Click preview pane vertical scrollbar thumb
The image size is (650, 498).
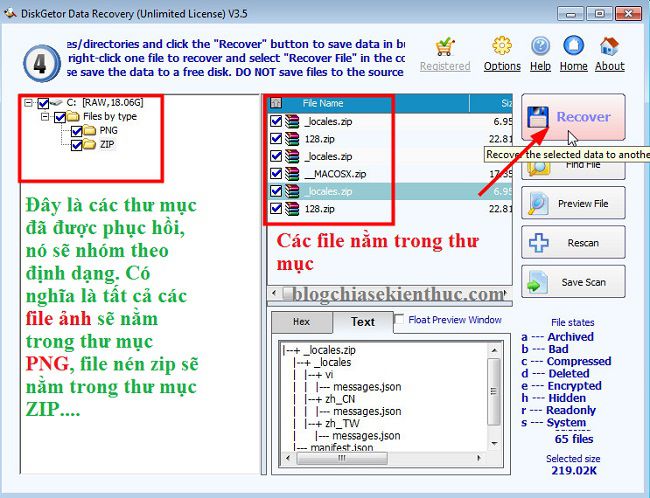point(494,391)
